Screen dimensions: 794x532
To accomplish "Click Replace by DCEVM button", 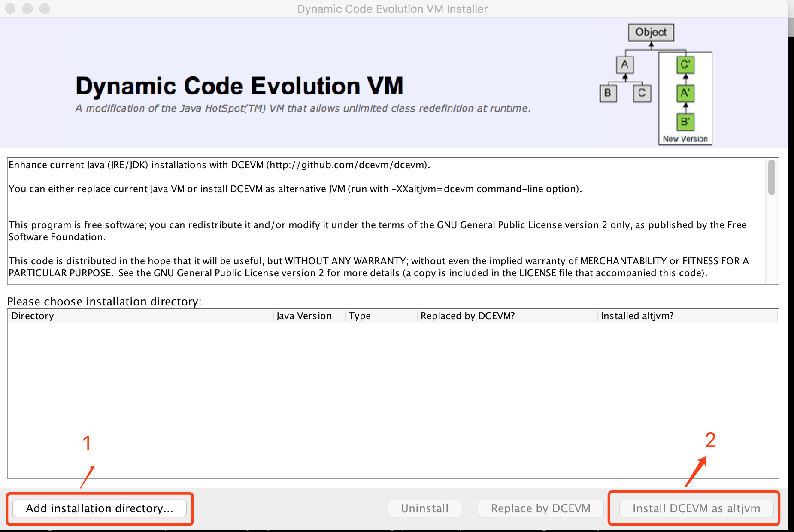I will (x=540, y=508).
